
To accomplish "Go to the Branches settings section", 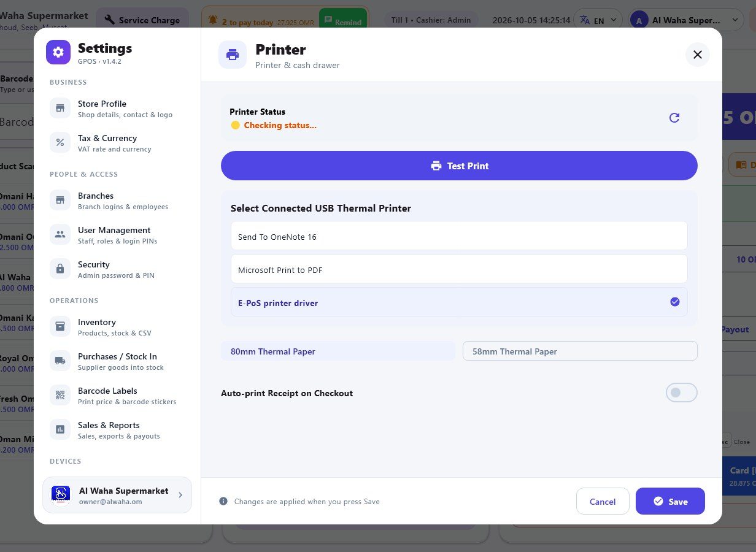I will (x=117, y=200).
